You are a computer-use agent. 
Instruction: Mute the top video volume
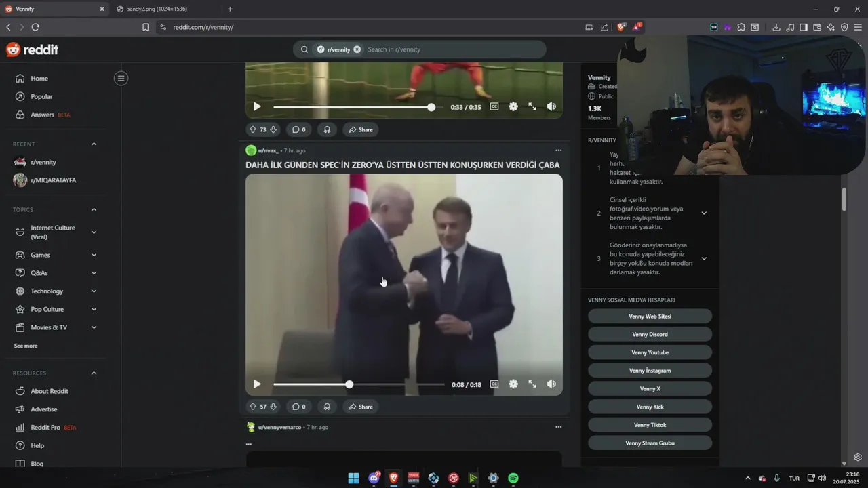coord(551,106)
